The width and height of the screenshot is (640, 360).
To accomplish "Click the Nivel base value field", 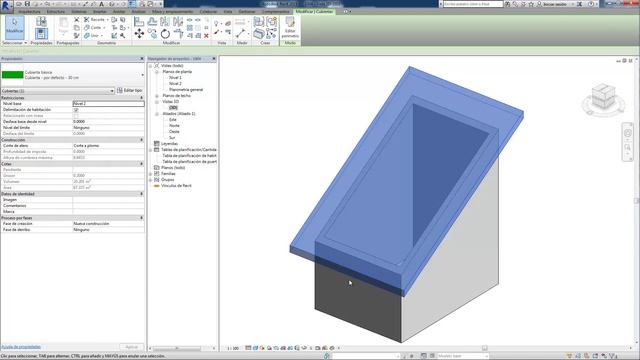I will 109,104.
